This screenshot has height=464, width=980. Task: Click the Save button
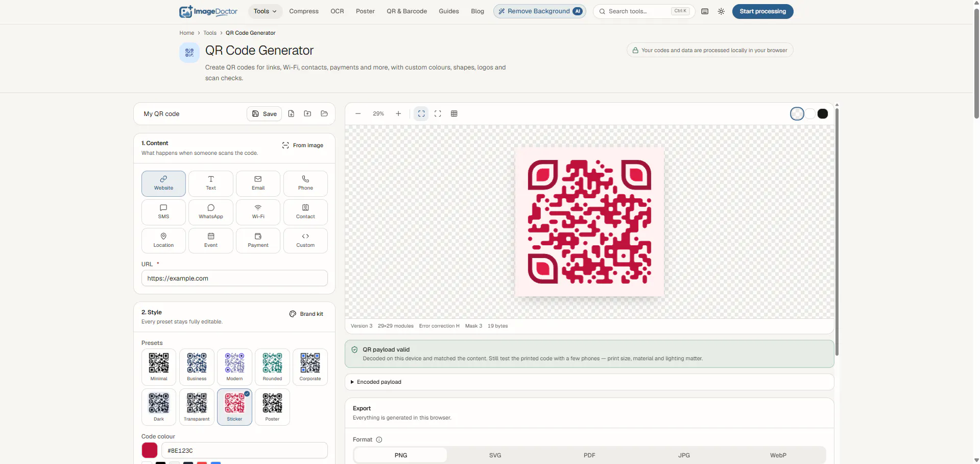(x=265, y=114)
